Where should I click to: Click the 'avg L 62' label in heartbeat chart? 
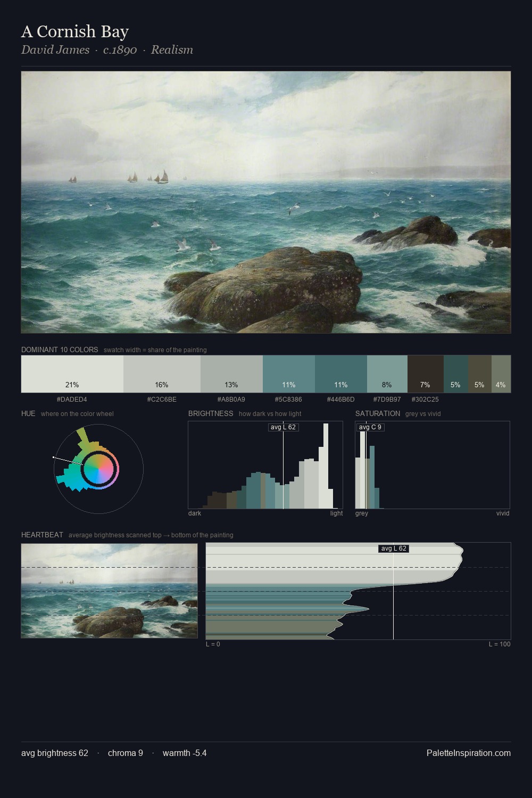point(394,548)
